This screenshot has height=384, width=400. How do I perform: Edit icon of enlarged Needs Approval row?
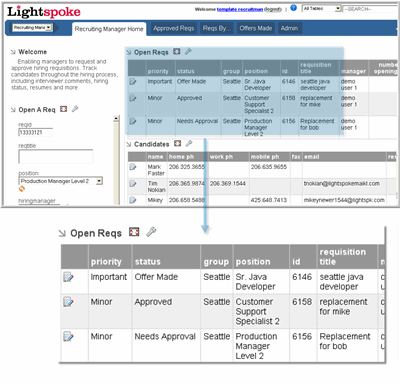68,337
